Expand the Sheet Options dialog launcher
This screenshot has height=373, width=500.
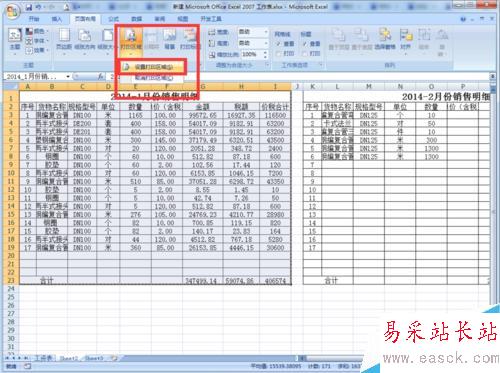321,65
